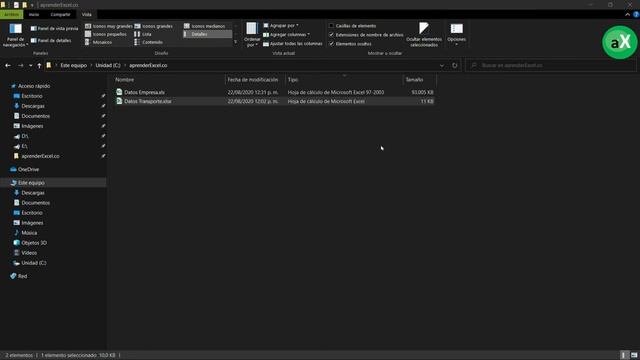Screen dimensions: 640x360
Task: Select Contenido layout
Action: coord(149,42)
